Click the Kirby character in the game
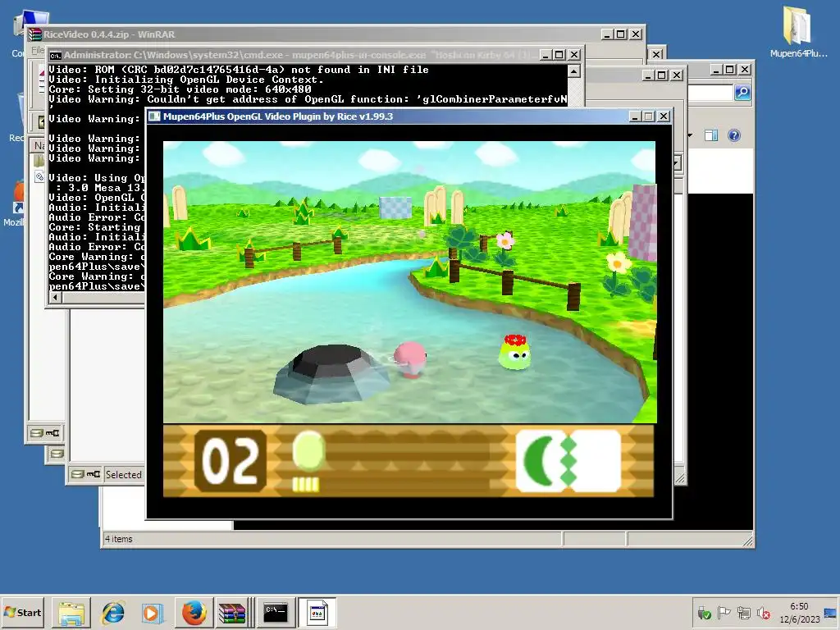This screenshot has width=840, height=630. tap(410, 359)
